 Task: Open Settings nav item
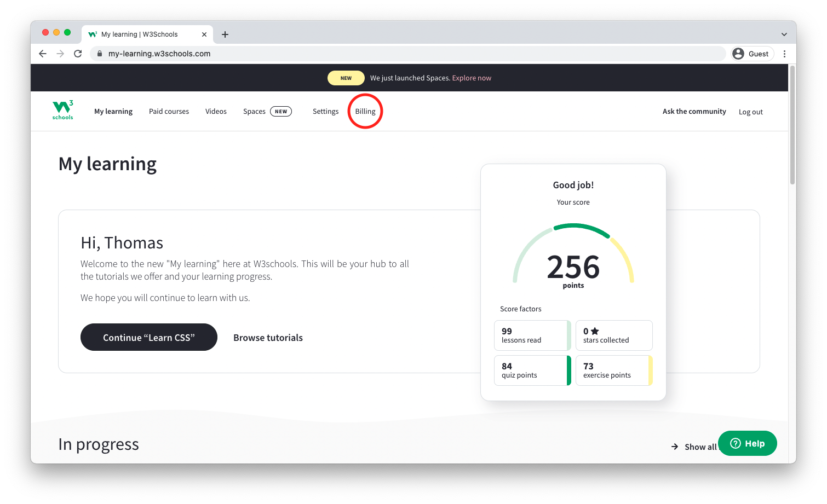pyautogui.click(x=326, y=112)
